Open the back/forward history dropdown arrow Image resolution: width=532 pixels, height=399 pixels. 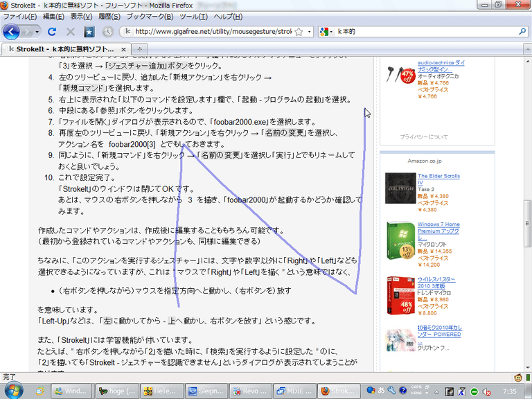(37, 32)
